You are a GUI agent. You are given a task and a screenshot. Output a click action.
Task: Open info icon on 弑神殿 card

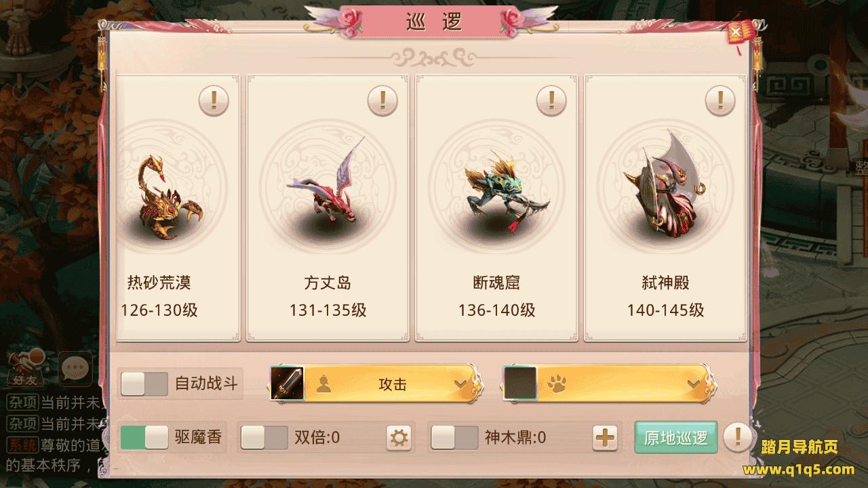click(x=720, y=101)
